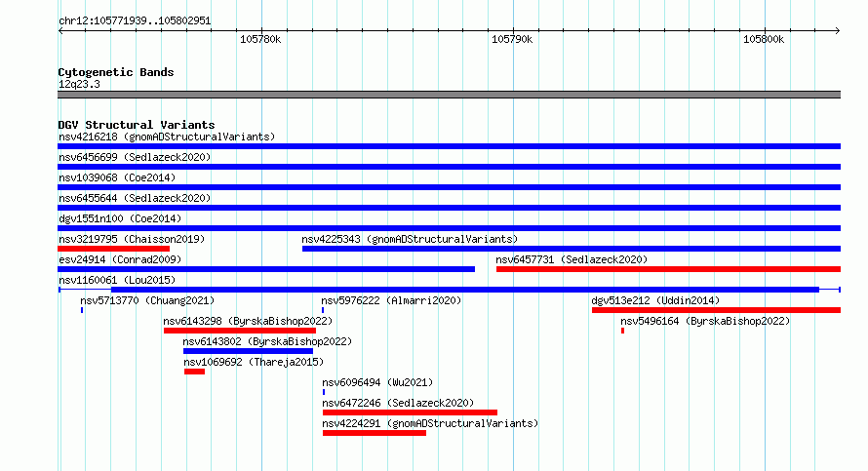The height and width of the screenshot is (471, 868).
Task: Click the chr12:105771939..105802951 position label
Action: point(135,21)
